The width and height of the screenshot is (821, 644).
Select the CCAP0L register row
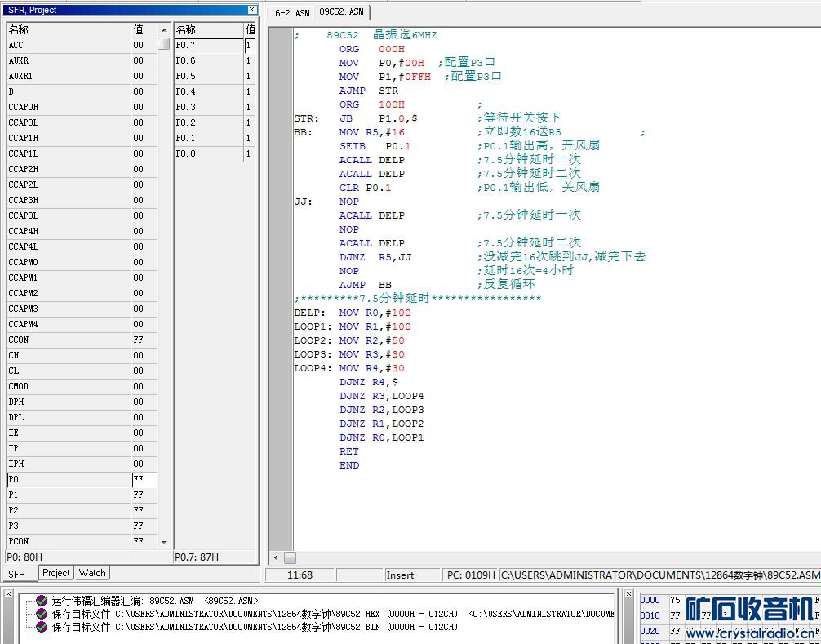pyautogui.click(x=82, y=122)
